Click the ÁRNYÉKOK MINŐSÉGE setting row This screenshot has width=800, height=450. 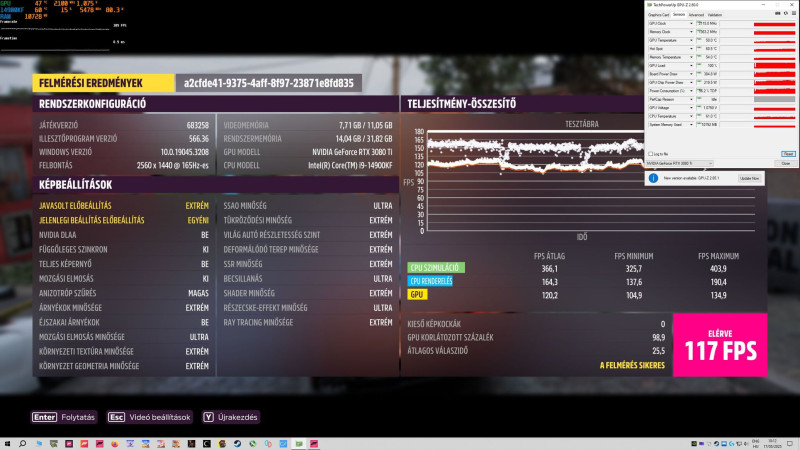[123, 308]
